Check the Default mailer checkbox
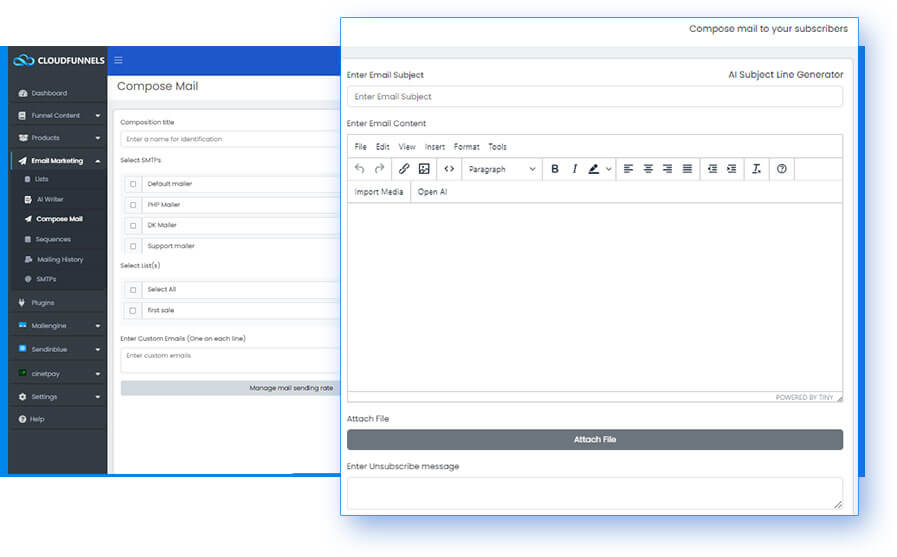897x557 pixels. click(133, 184)
